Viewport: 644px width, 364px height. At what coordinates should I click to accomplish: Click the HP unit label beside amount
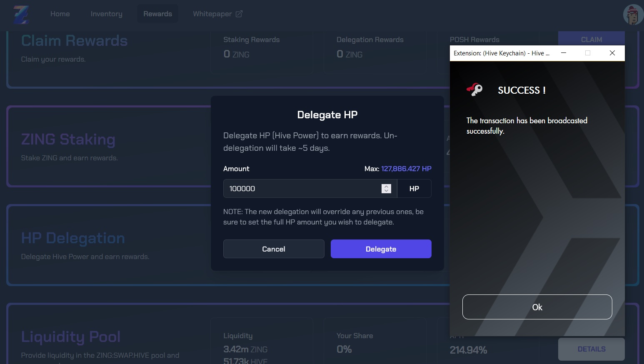414,189
